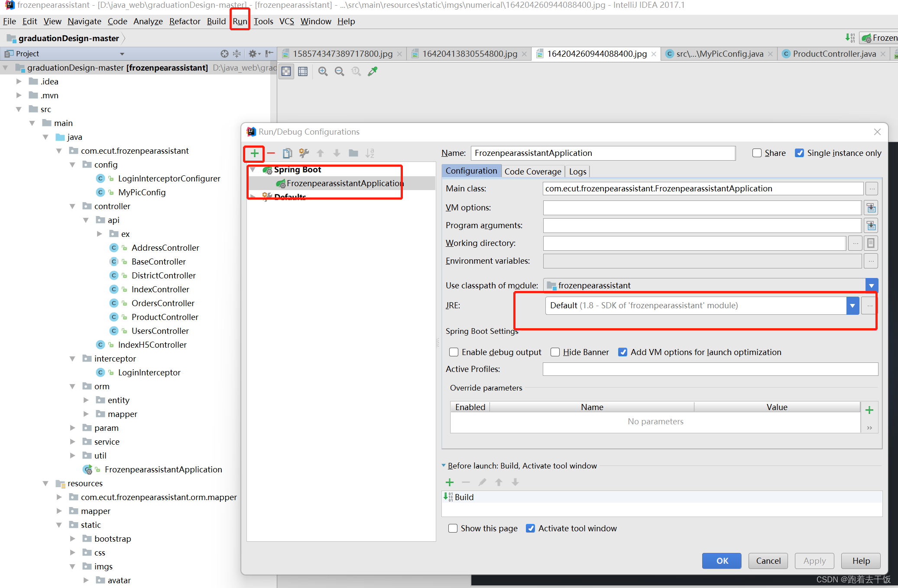Hide the Project tool window
Viewport: 898px width, 588px height.
(269, 54)
